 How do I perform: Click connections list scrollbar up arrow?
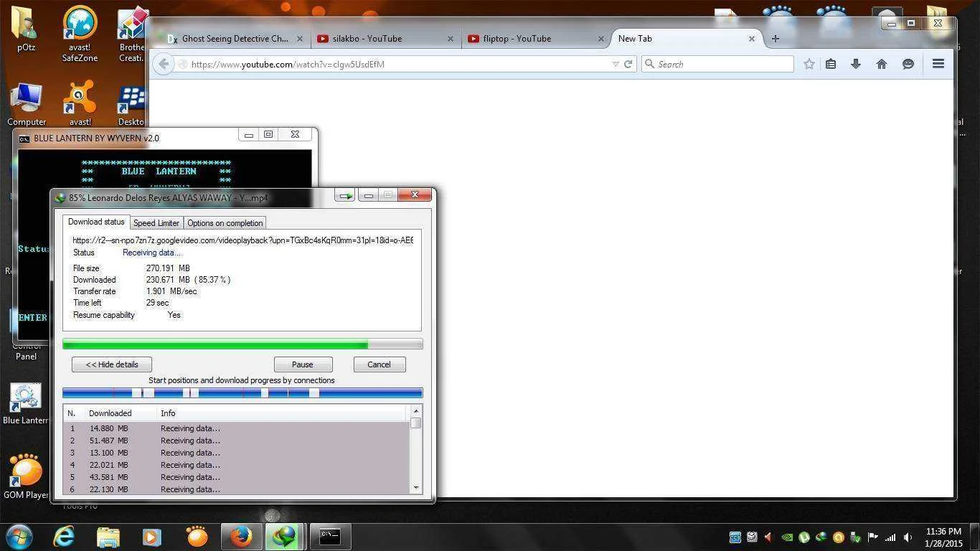pos(415,411)
